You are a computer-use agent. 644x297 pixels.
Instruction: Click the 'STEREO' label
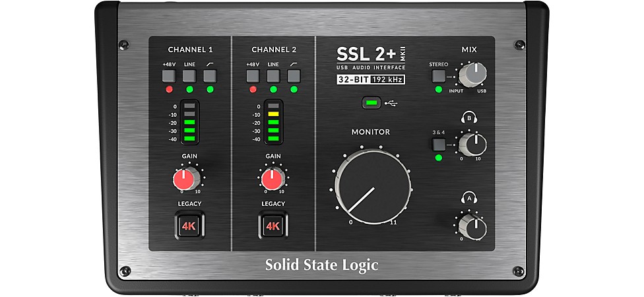pos(439,65)
